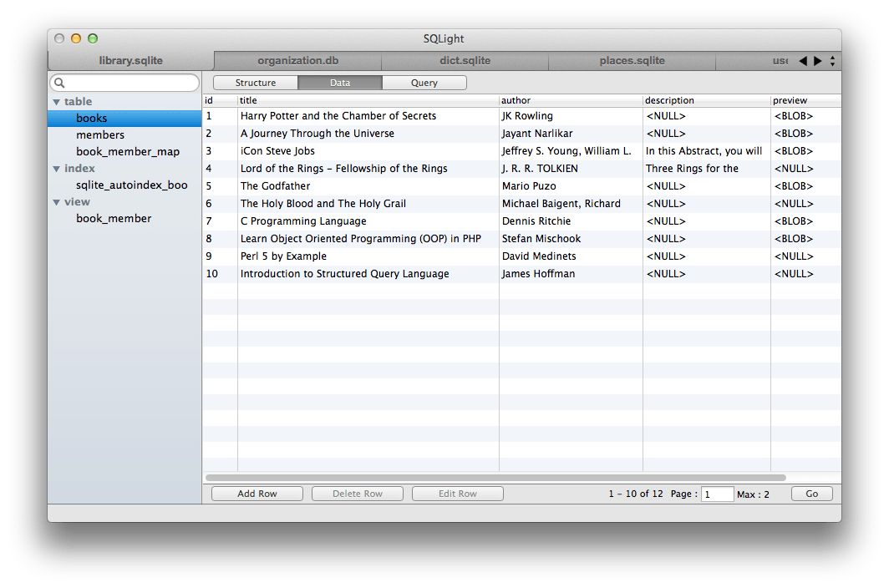Open the places.sqlite database tab
The image size is (889, 588).
(632, 60)
